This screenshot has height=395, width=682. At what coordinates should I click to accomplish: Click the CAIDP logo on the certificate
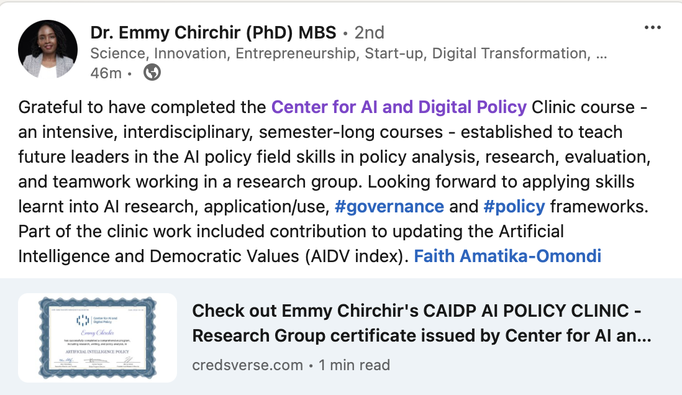(83, 320)
